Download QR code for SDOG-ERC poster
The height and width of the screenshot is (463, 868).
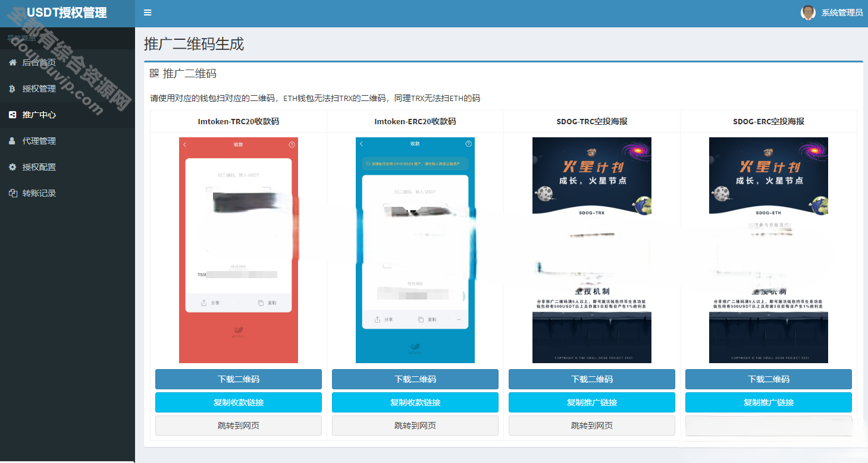pyautogui.click(x=769, y=379)
